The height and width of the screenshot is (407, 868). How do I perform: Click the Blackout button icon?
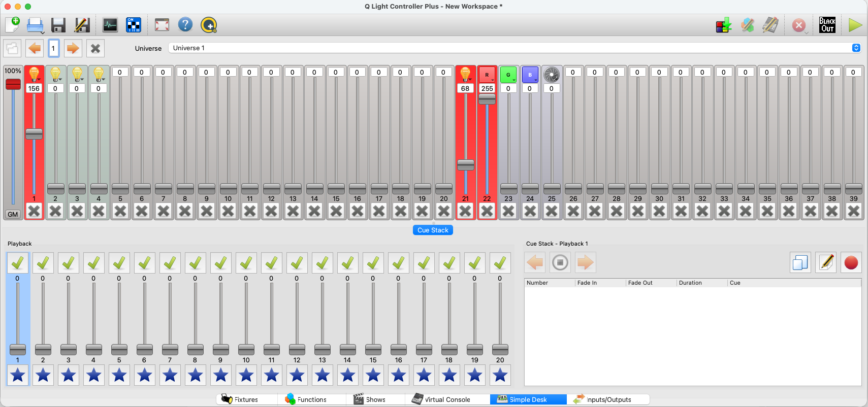pos(827,25)
